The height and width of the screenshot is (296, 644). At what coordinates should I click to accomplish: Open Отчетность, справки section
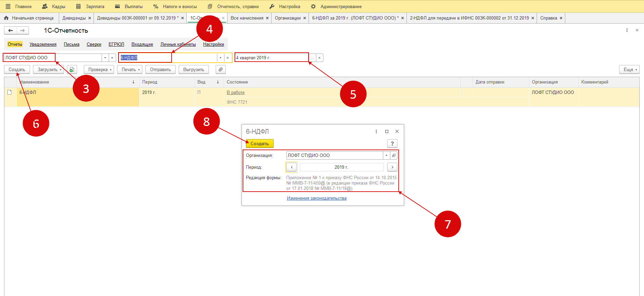click(233, 6)
